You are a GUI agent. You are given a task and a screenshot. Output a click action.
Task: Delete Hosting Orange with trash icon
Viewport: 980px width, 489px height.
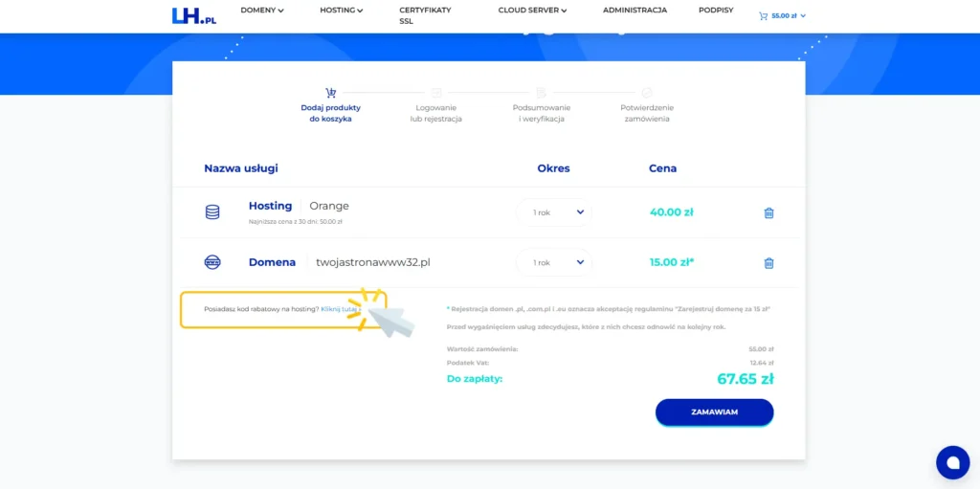(x=768, y=212)
